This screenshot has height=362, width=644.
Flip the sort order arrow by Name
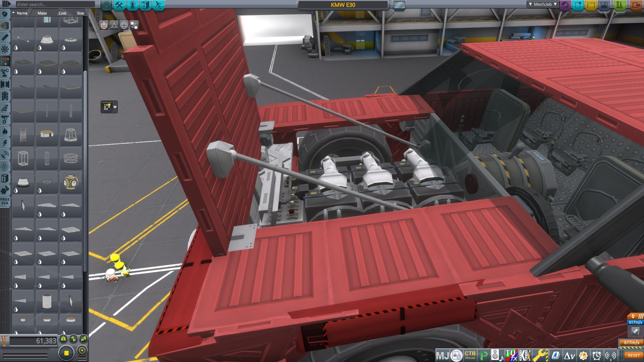pyautogui.click(x=13, y=13)
